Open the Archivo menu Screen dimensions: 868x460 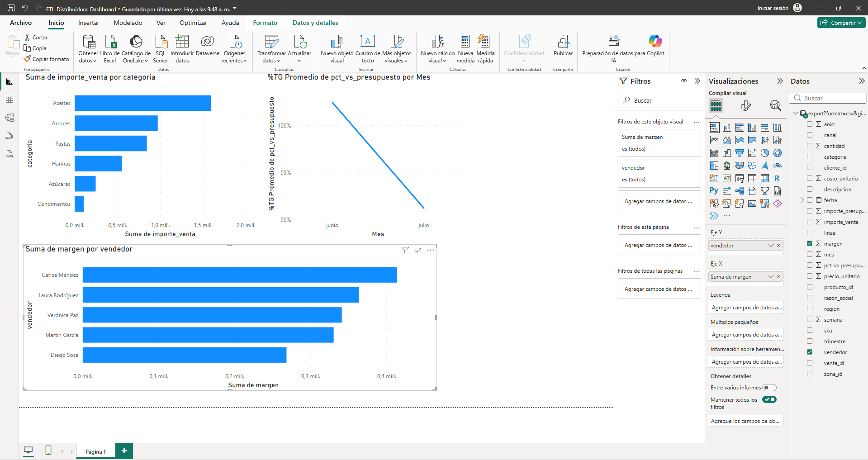coord(21,23)
